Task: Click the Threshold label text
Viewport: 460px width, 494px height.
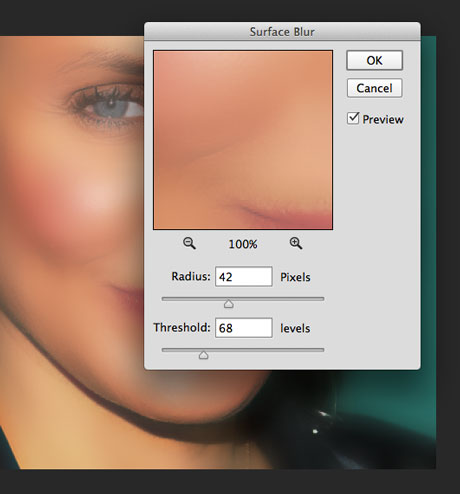Action: [182, 328]
